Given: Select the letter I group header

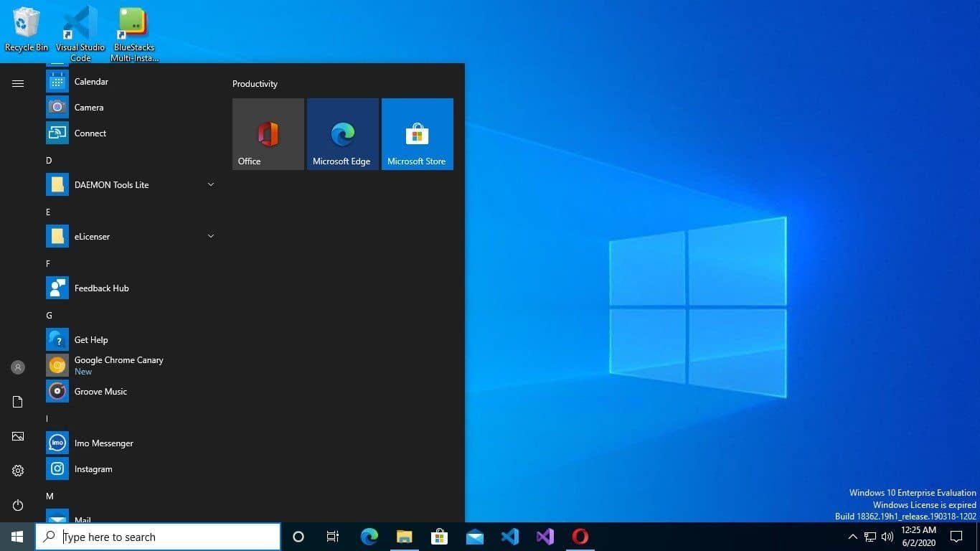Looking at the screenshot, I should [x=47, y=419].
